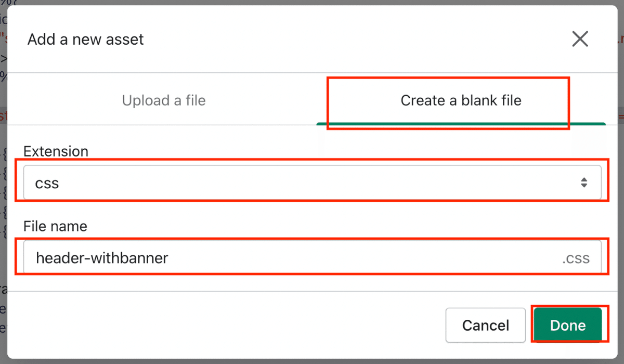
Task: Switch to the Upload a file tab
Action: [164, 100]
